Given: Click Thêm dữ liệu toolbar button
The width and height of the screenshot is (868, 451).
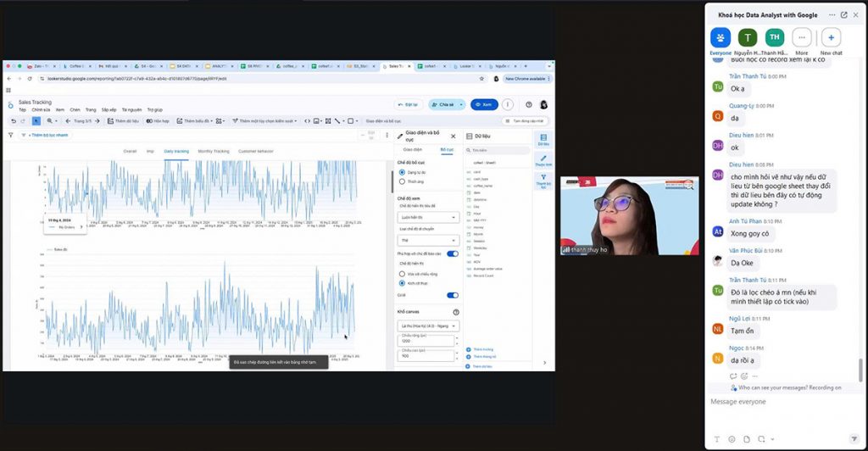Looking at the screenshot, I should 124,120.
